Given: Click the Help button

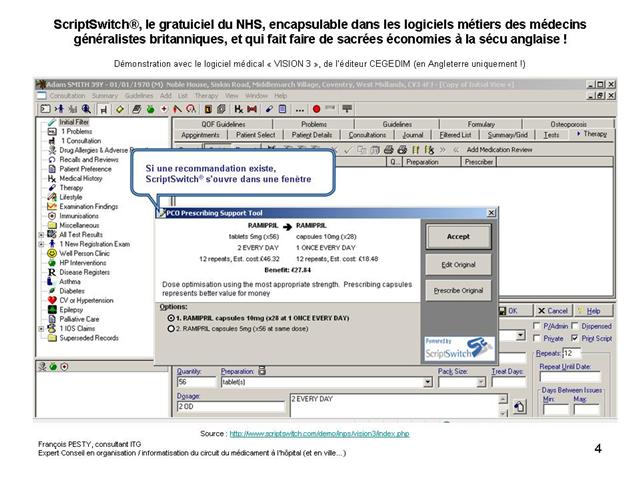Looking at the screenshot, I should (593, 311).
